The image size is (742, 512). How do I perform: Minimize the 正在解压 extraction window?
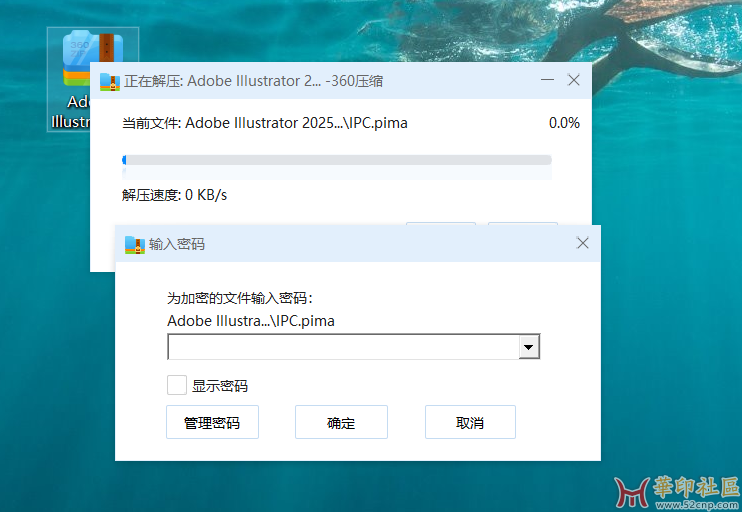548,80
